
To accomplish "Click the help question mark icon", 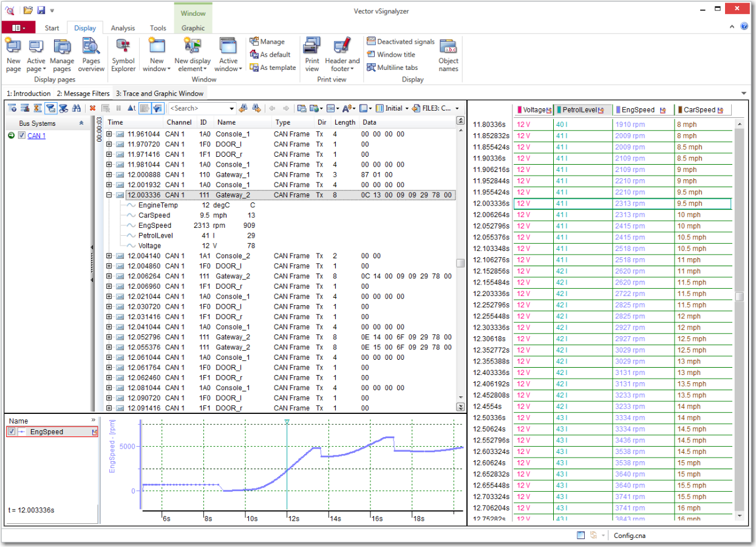I will coord(744,27).
